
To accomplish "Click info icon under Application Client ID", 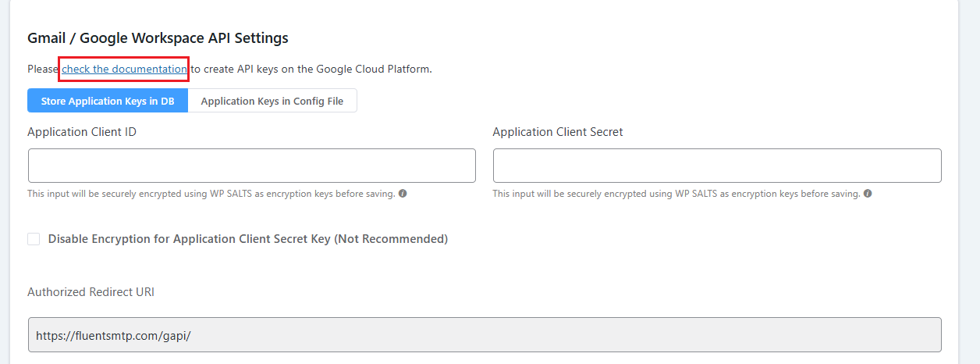I will [x=403, y=194].
